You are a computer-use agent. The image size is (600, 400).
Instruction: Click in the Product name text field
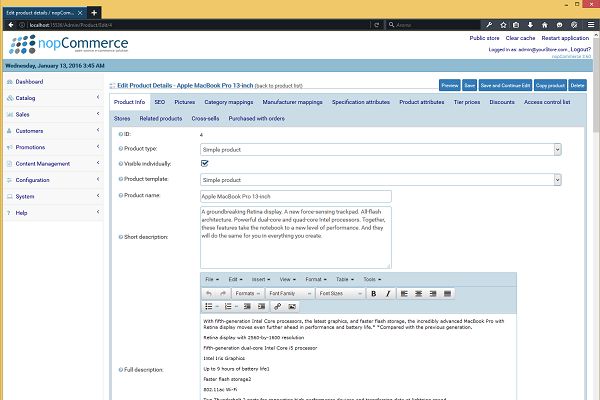pyautogui.click(x=295, y=196)
